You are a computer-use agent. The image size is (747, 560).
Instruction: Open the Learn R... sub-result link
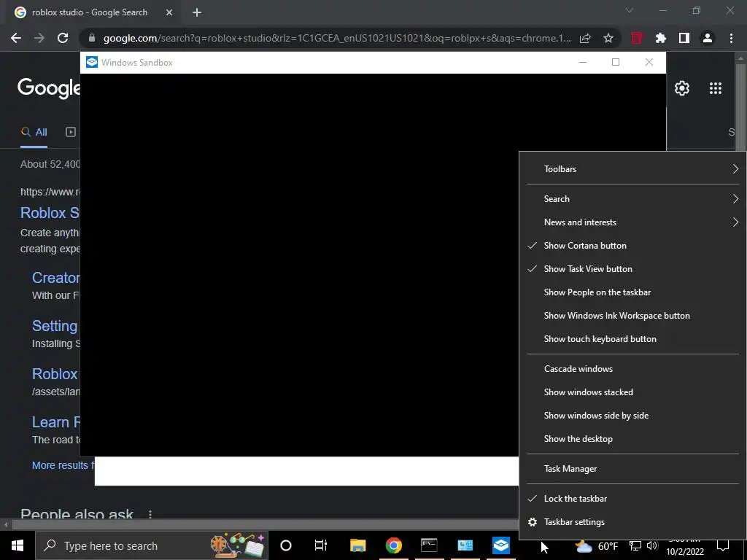tap(55, 422)
